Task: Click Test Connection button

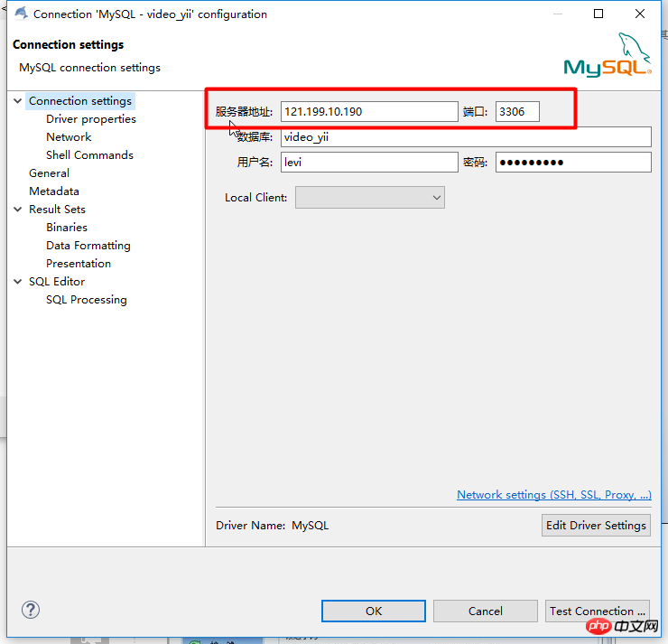Action: 598,611
